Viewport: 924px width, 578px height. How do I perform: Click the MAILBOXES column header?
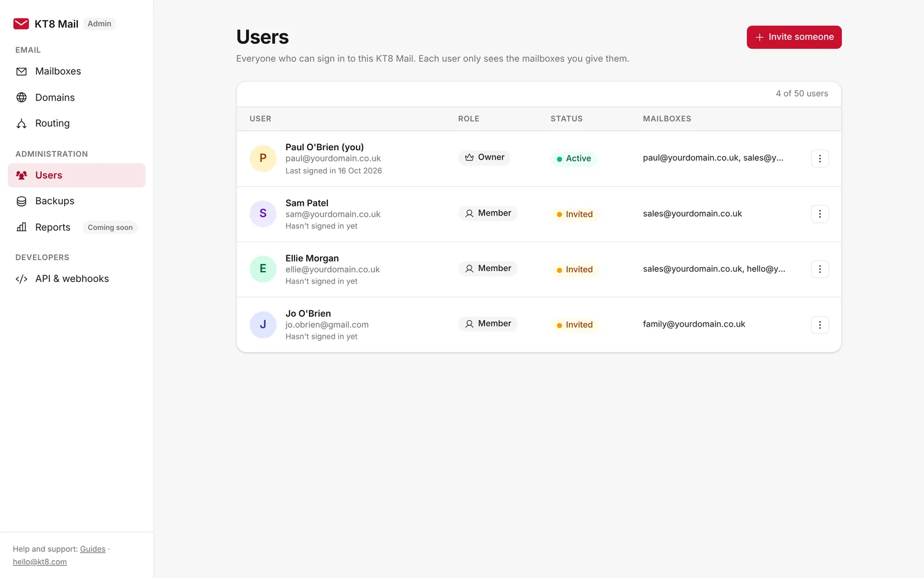tap(667, 118)
